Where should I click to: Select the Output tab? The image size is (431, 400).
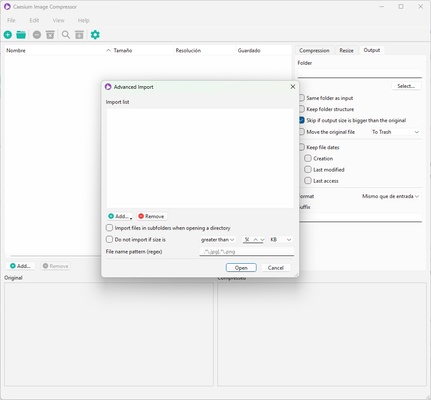coord(372,50)
